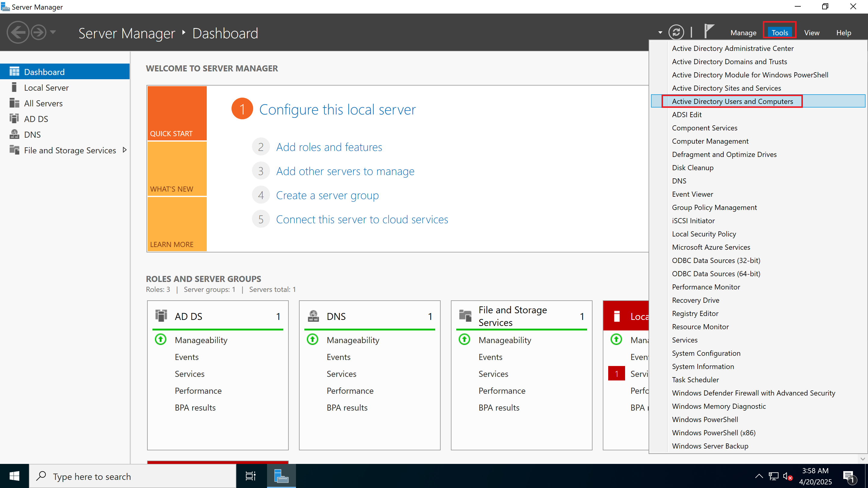This screenshot has height=488, width=868.
Task: Click Local Server tile icon
Action: click(x=617, y=316)
